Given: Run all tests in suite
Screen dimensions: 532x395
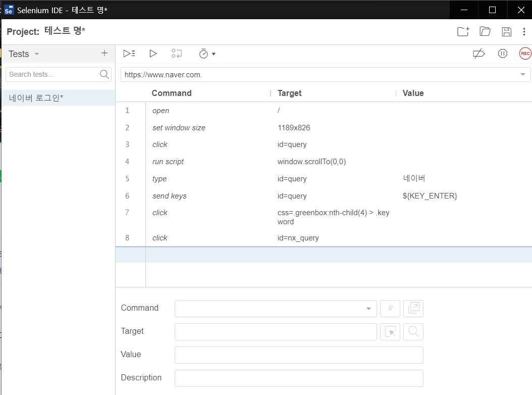Looking at the screenshot, I should pyautogui.click(x=129, y=54).
